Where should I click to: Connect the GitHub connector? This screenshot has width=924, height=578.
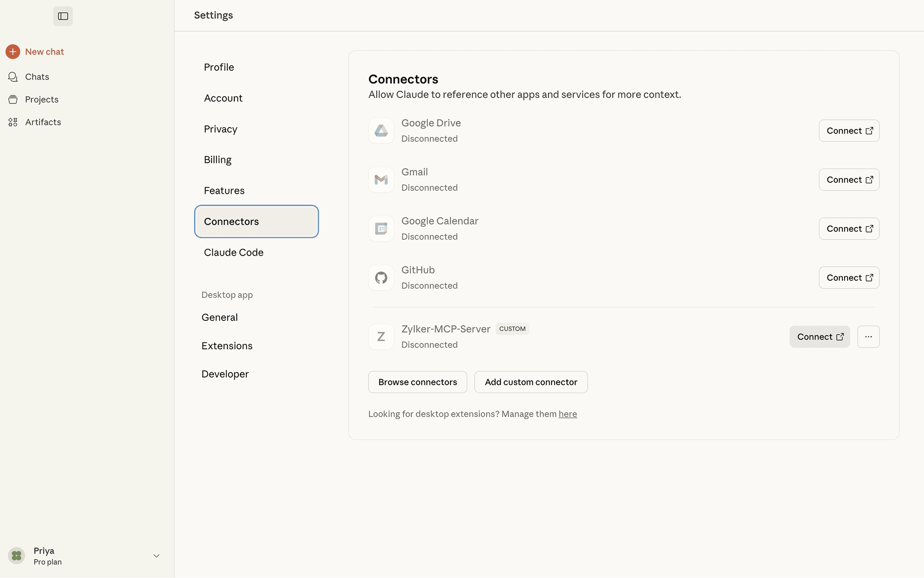click(x=849, y=277)
